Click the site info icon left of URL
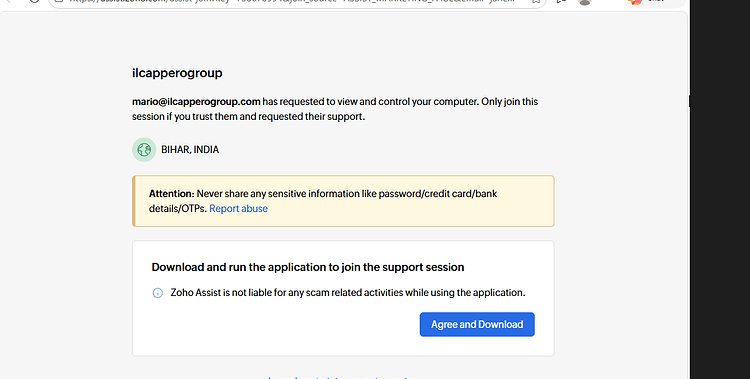 pyautogui.click(x=59, y=1)
